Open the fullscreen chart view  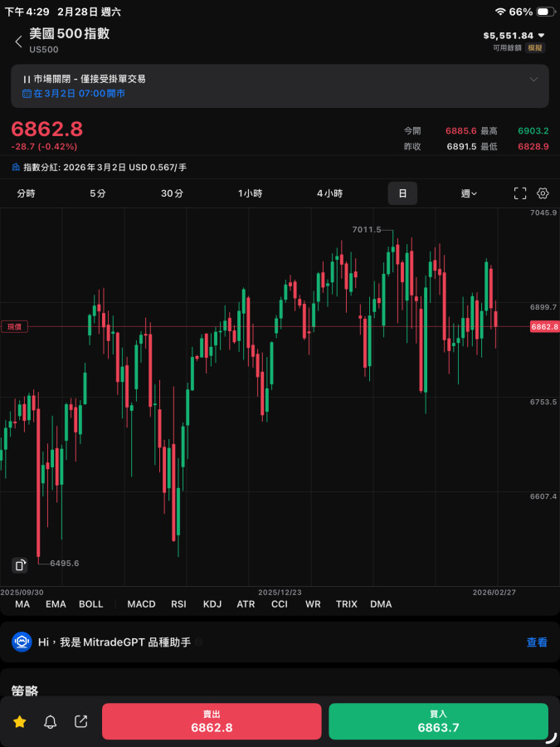pyautogui.click(x=520, y=193)
